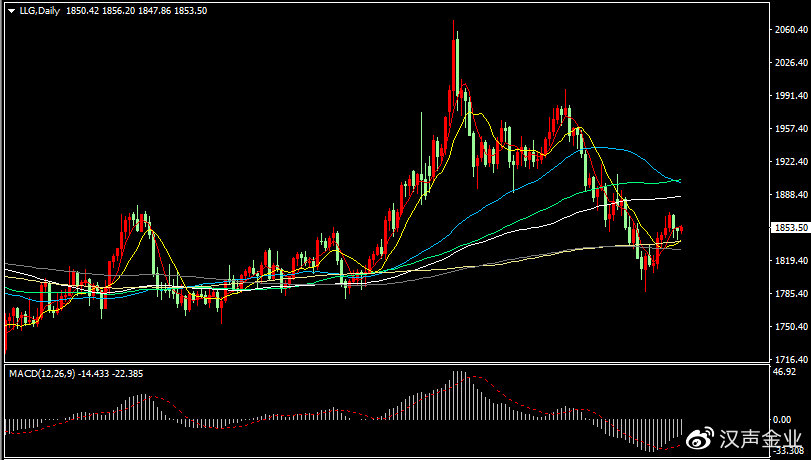Click the 1716.40 label on the price axis
The image size is (811, 460).
(791, 359)
